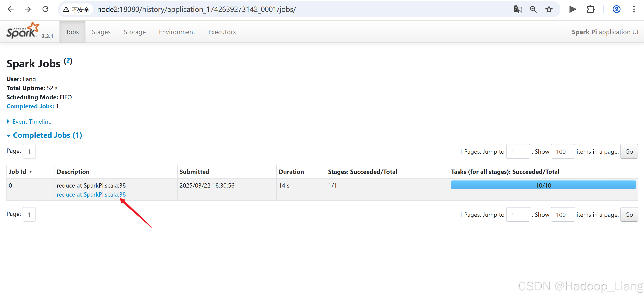Switch to the Stages tab

coord(101,32)
